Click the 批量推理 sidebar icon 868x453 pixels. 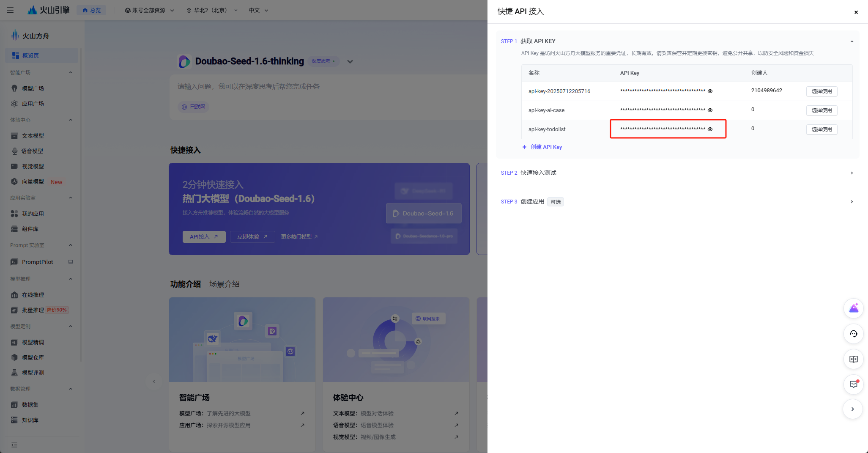coord(14,310)
